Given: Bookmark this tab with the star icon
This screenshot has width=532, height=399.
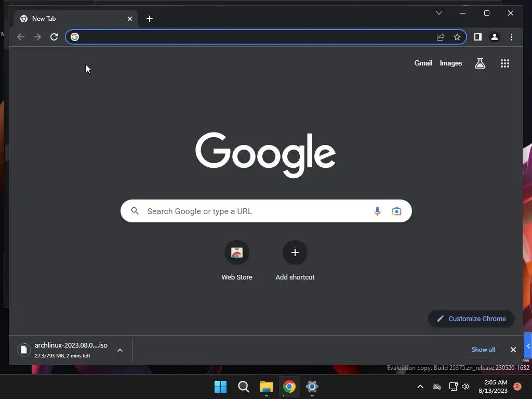Looking at the screenshot, I should pyautogui.click(x=457, y=37).
